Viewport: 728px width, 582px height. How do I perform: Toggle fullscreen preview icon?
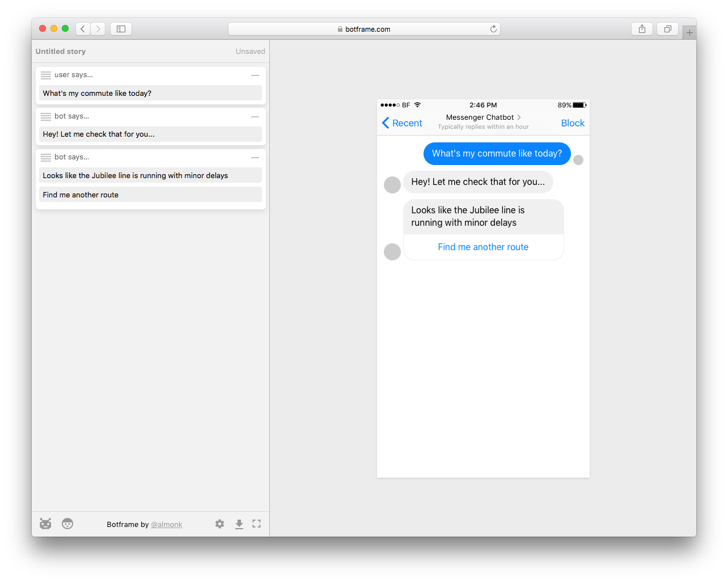pyautogui.click(x=257, y=524)
